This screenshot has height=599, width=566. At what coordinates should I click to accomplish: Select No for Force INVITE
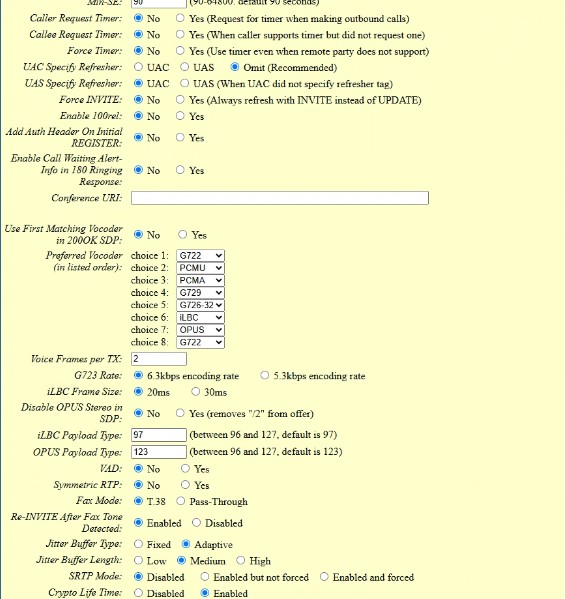138,99
